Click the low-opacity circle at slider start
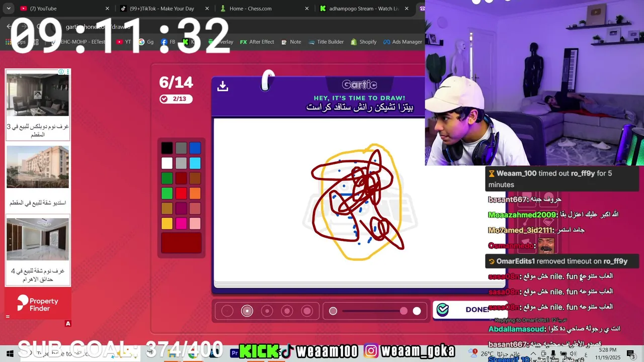Screen dimensions: 644x362 [333, 311]
